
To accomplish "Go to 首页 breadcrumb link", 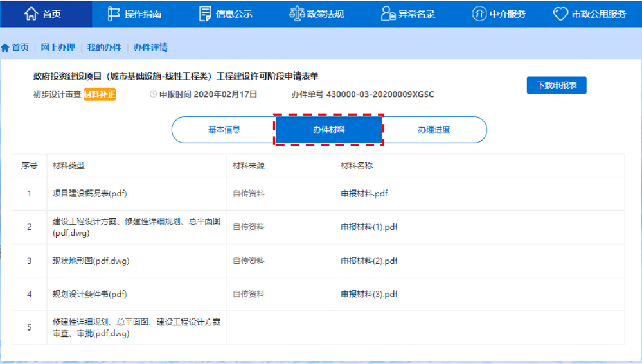I will click(21, 48).
